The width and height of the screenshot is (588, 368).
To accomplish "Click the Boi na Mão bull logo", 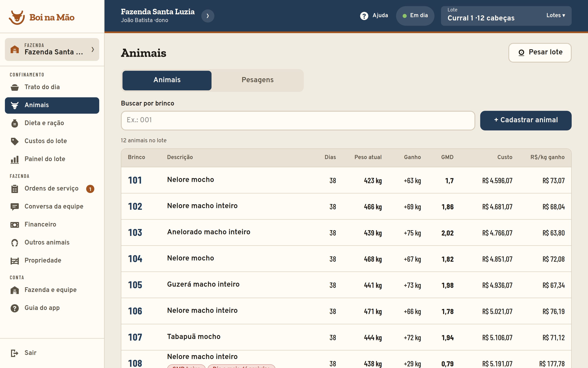I will [17, 17].
